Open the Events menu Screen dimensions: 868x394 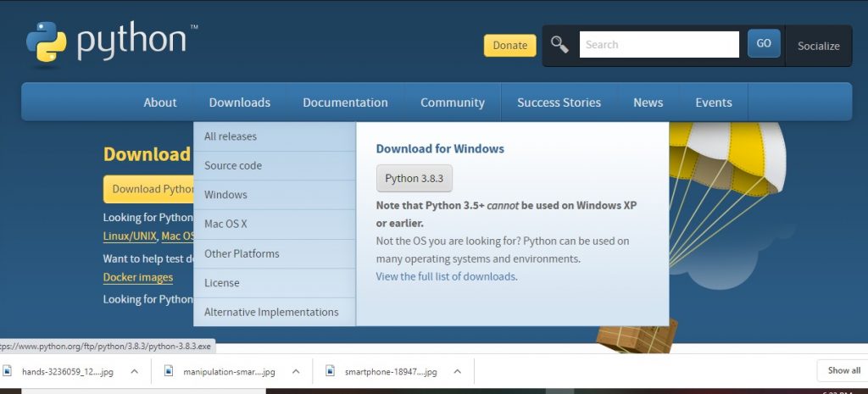point(714,103)
